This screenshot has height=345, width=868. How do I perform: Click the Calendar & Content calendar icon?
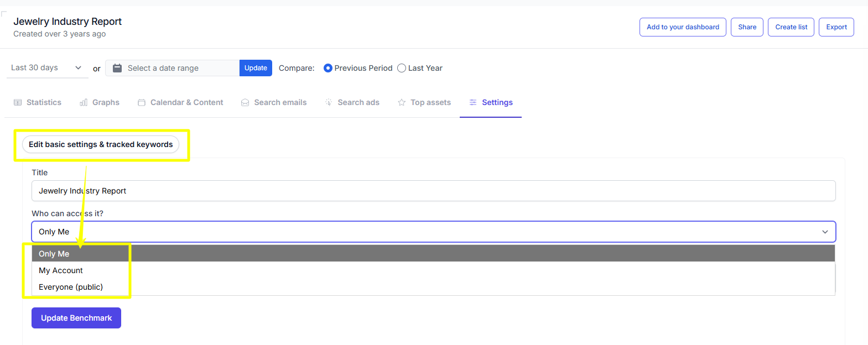pyautogui.click(x=142, y=102)
